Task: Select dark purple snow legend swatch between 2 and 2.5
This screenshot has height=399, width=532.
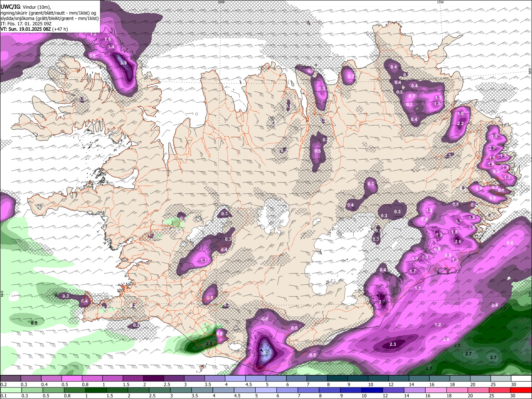Action: 153,379
